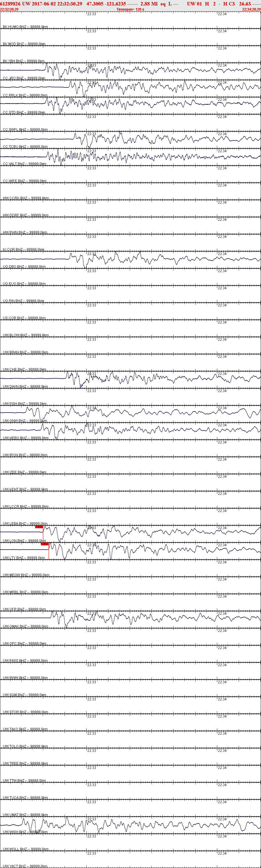Select the HW PHIN BHZ station label
Image resolution: width=261 pixels, height=868 pixels.
tap(25, 232)
